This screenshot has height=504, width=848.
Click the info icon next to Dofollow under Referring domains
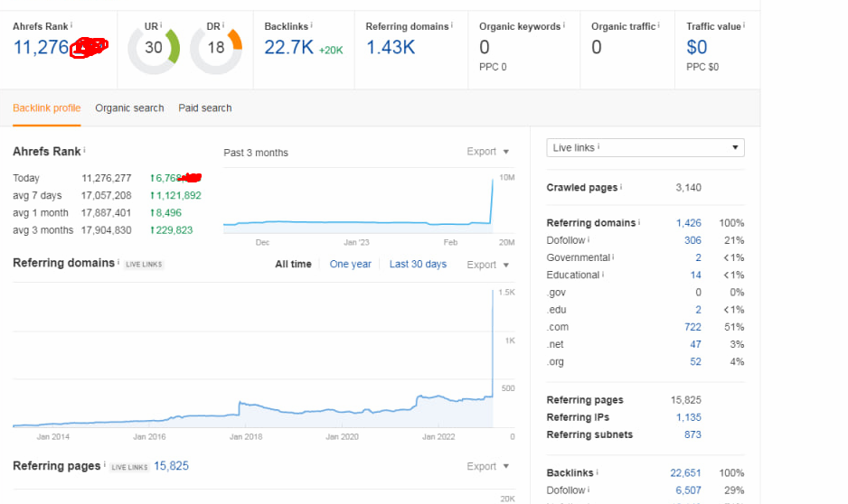[x=589, y=238]
